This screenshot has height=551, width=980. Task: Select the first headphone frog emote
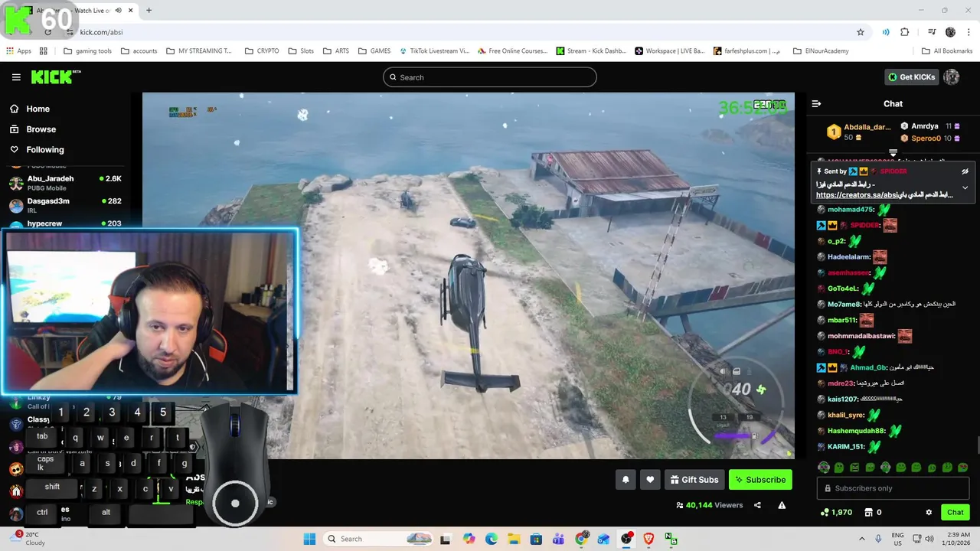[823, 467]
